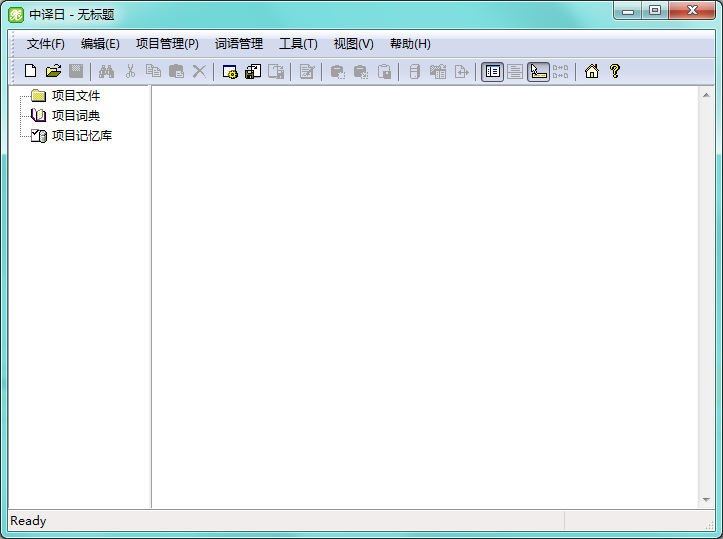Click the green app icon in title bar
The width and height of the screenshot is (723, 539).
pos(16,15)
